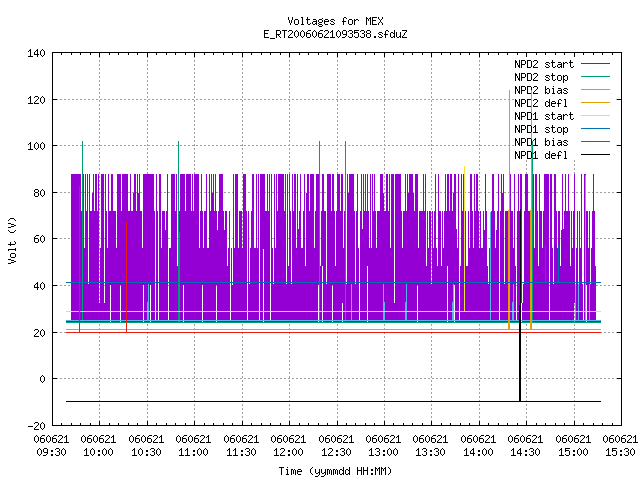Click the y-axis tick label 120
Screen dimensions: 640x480
(x=36, y=100)
